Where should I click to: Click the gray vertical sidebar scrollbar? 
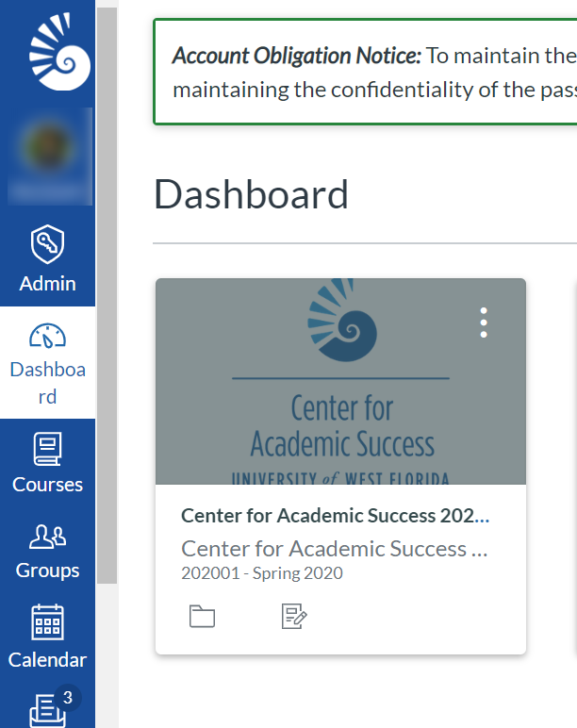click(x=107, y=295)
